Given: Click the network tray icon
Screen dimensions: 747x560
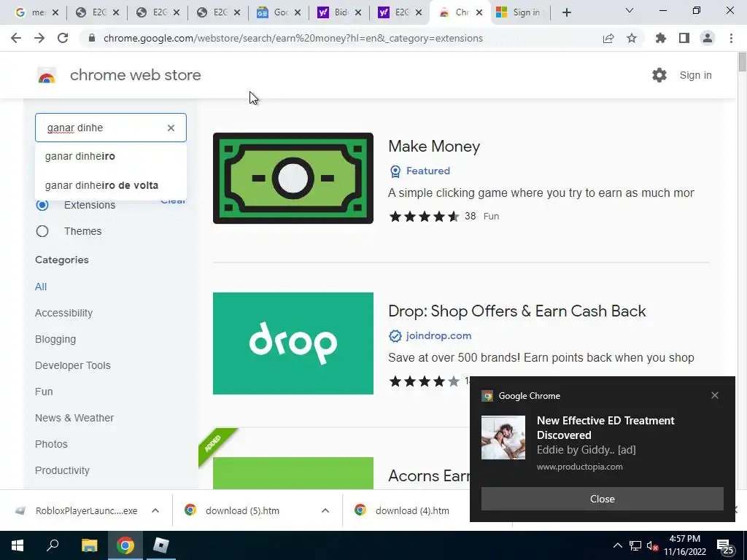Looking at the screenshot, I should [635, 545].
